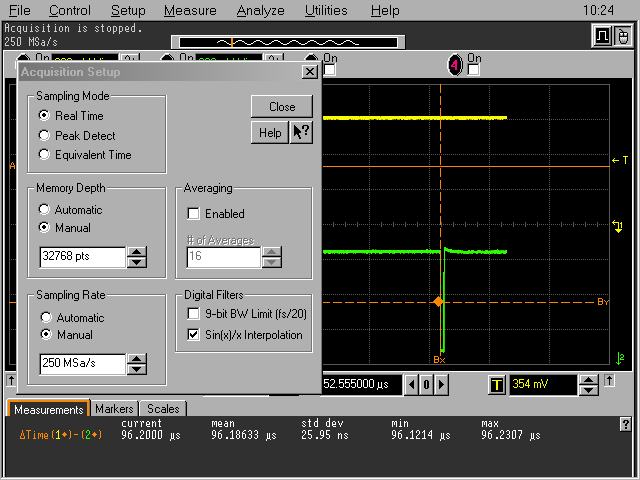
Task: Decrease the sampling rate stepper
Action: click(137, 369)
